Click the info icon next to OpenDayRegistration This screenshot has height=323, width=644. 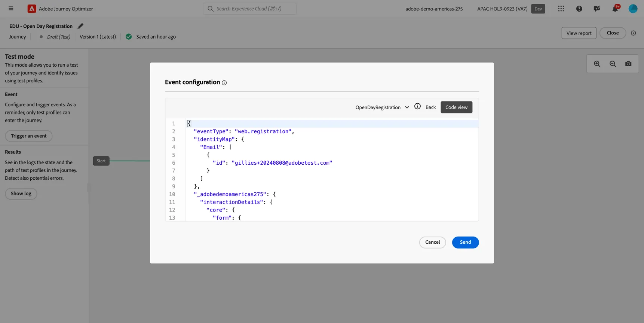pyautogui.click(x=417, y=107)
